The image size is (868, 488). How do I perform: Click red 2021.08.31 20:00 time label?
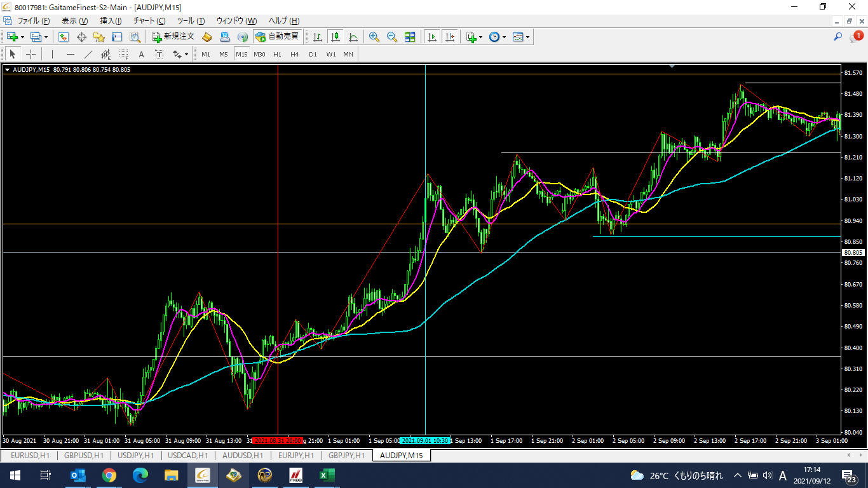tap(277, 440)
